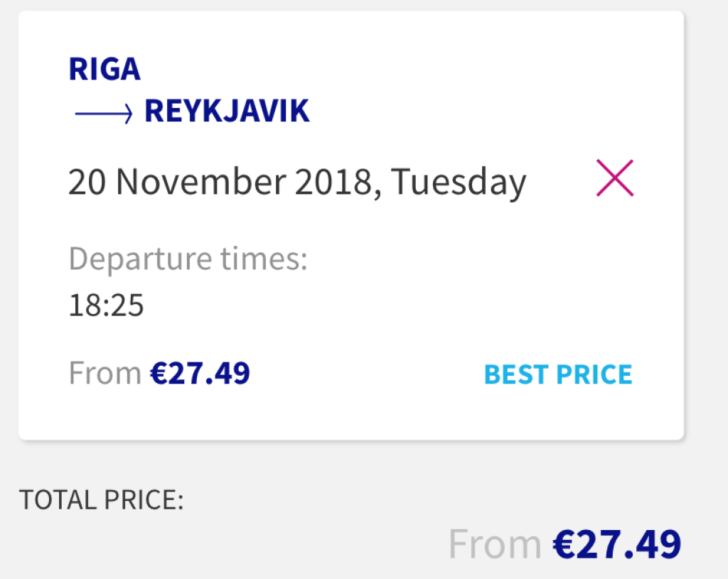Tap the gray From label in the card
The height and width of the screenshot is (579, 728).
[105, 374]
